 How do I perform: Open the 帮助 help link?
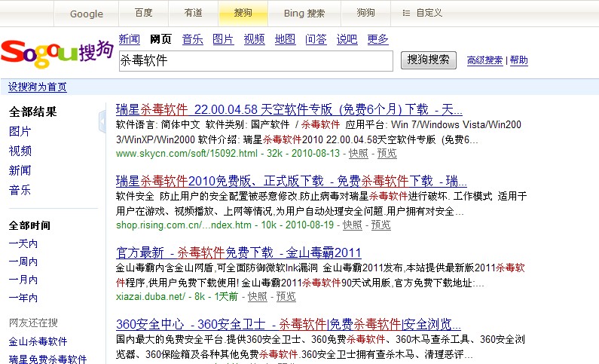[519, 60]
